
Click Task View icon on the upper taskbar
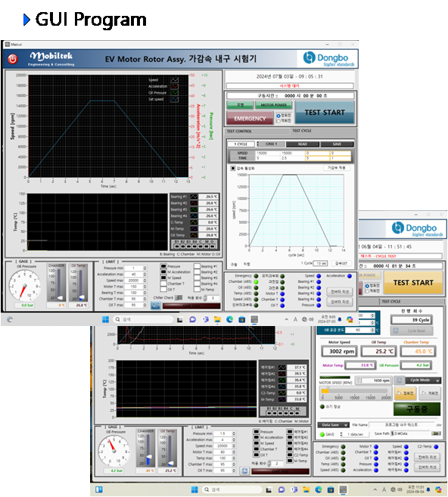point(180,319)
